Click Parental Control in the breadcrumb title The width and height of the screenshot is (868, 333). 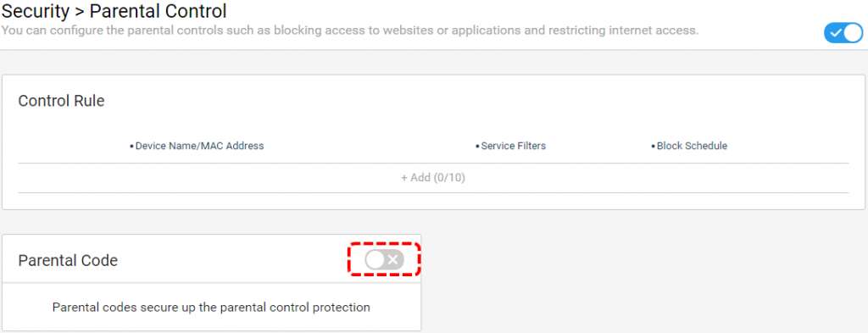[158, 9]
